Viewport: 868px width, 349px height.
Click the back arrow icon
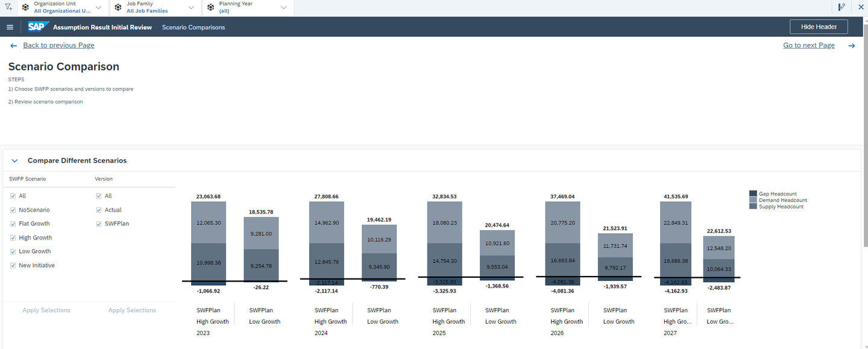[x=13, y=46]
